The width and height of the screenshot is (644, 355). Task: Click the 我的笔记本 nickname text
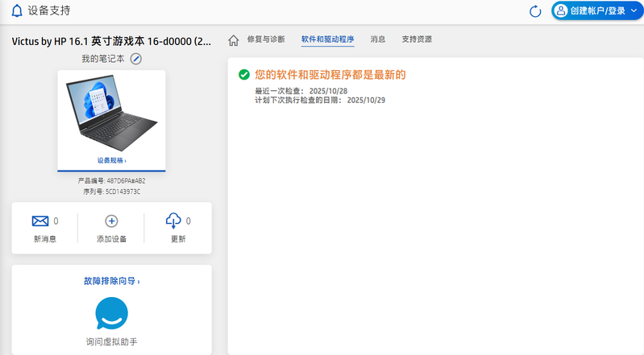coord(102,59)
